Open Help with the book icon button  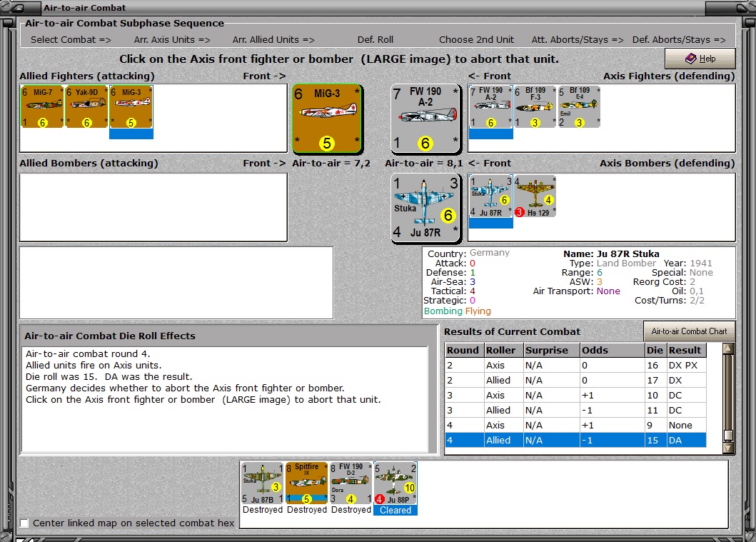pos(700,59)
